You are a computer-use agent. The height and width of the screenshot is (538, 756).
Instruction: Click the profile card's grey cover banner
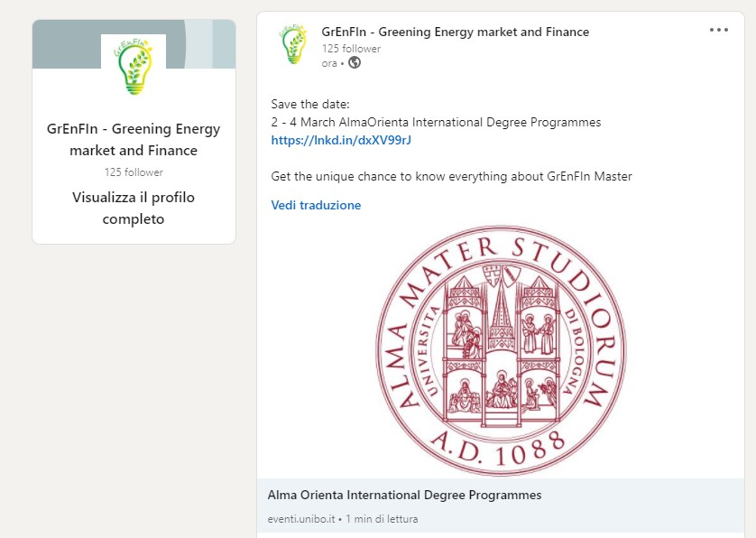click(x=134, y=44)
